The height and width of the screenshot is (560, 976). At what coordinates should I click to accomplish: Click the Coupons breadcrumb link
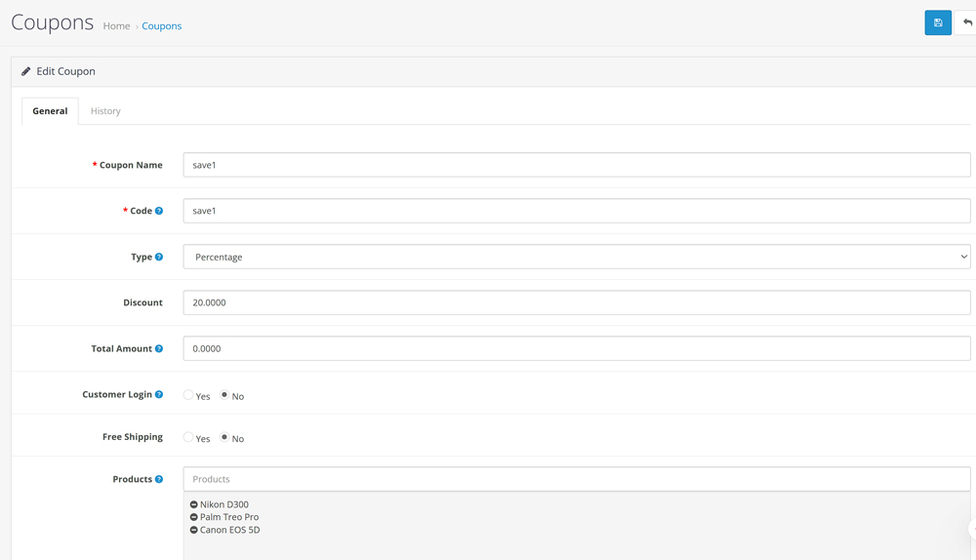coord(162,26)
